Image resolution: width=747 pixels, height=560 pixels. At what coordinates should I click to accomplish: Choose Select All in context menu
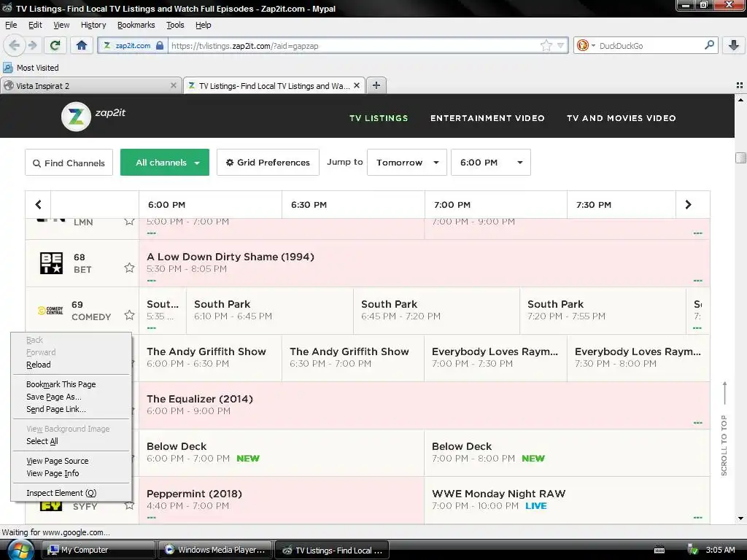[71, 441]
